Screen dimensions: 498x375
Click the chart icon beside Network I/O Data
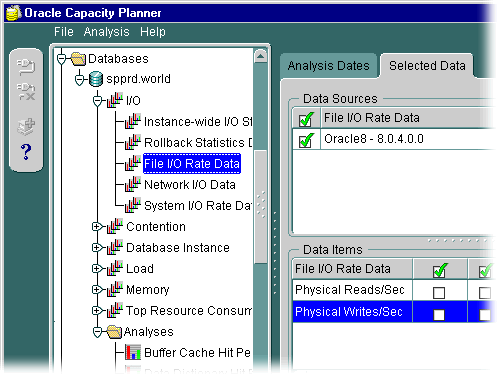133,184
